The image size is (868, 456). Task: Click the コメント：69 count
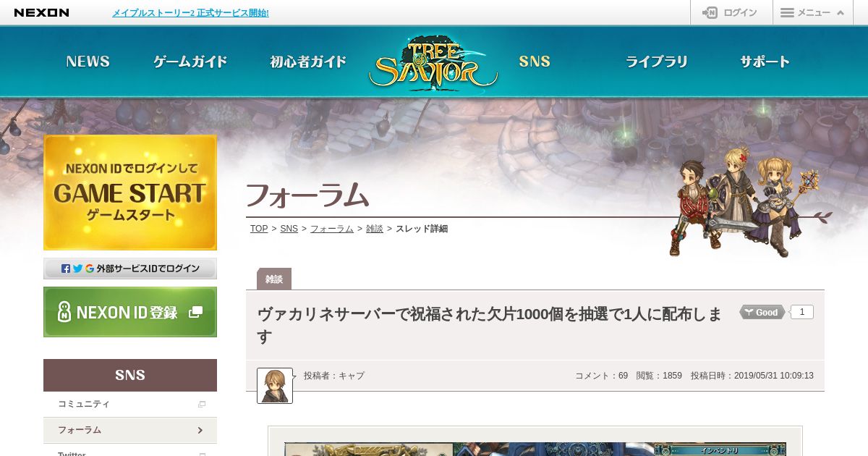(601, 376)
